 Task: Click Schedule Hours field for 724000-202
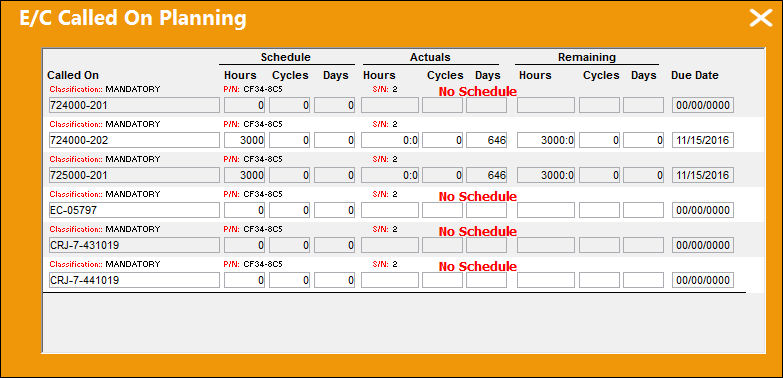[x=245, y=140]
